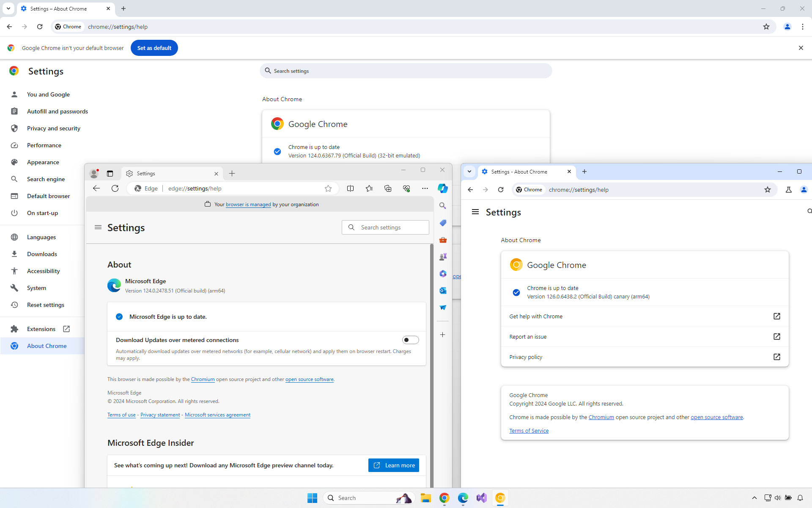Open Edge favorites list icon
812x508 pixels.
point(369,188)
